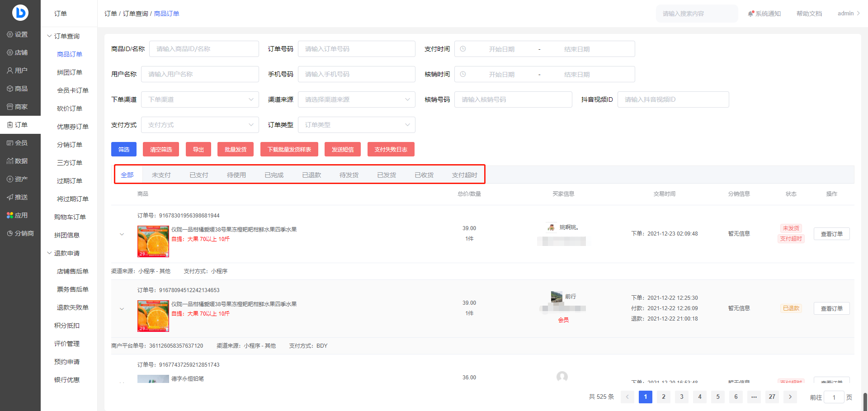The height and width of the screenshot is (411, 868).
Task: Open the 推送 push send icon
Action: point(10,197)
